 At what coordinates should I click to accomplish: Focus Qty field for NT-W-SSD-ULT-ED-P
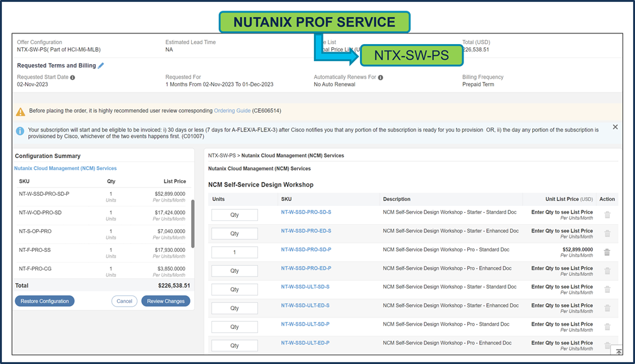(x=235, y=345)
